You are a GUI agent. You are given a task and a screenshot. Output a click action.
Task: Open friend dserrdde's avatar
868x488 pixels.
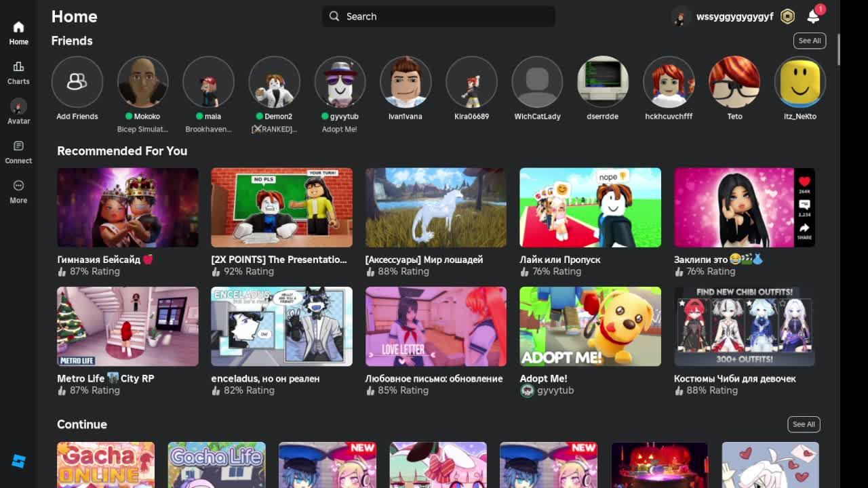pos(603,82)
